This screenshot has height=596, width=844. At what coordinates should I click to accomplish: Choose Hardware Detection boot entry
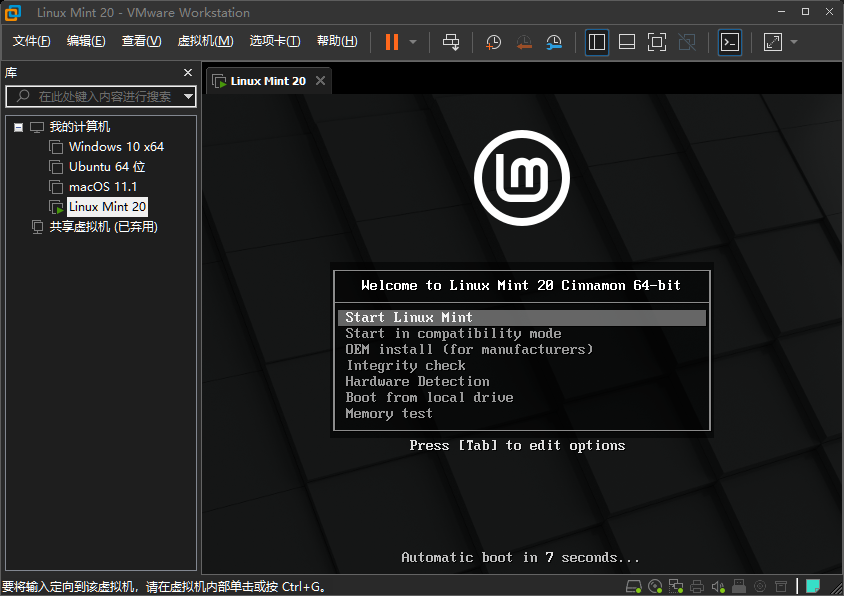pyautogui.click(x=417, y=382)
